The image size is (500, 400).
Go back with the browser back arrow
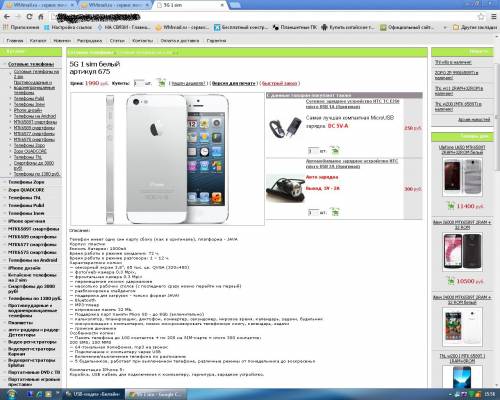(x=7, y=16)
